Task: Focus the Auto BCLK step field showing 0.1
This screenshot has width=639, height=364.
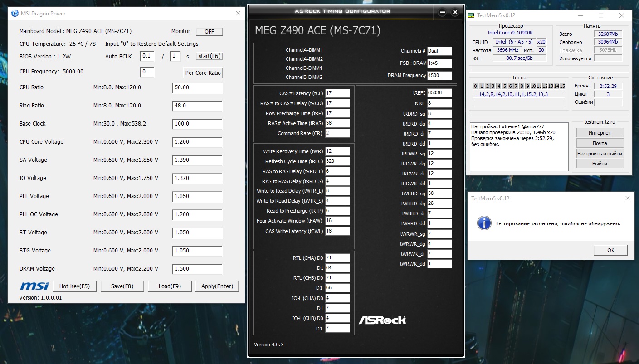Action: pyautogui.click(x=147, y=56)
